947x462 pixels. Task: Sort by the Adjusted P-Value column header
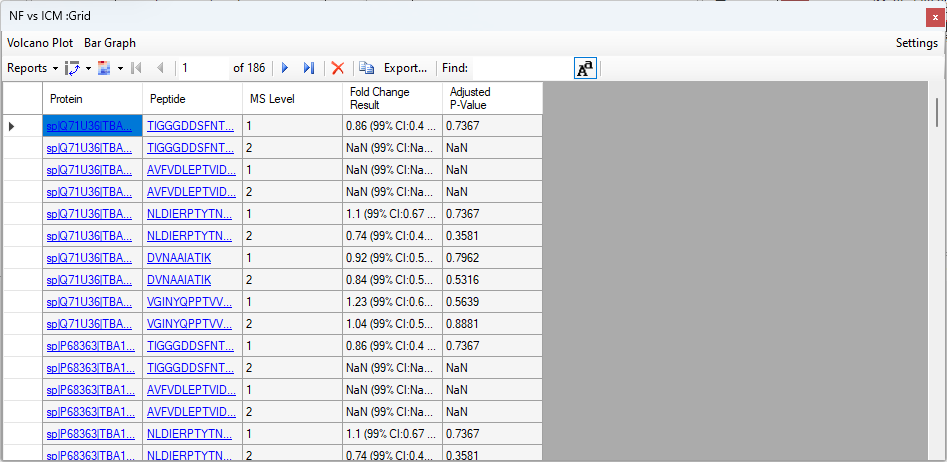(x=492, y=98)
